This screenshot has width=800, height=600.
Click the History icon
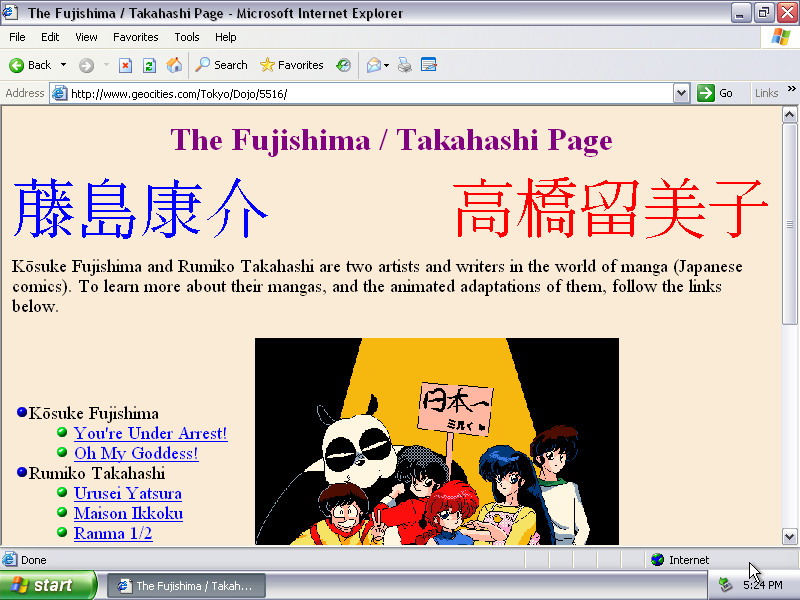point(343,65)
